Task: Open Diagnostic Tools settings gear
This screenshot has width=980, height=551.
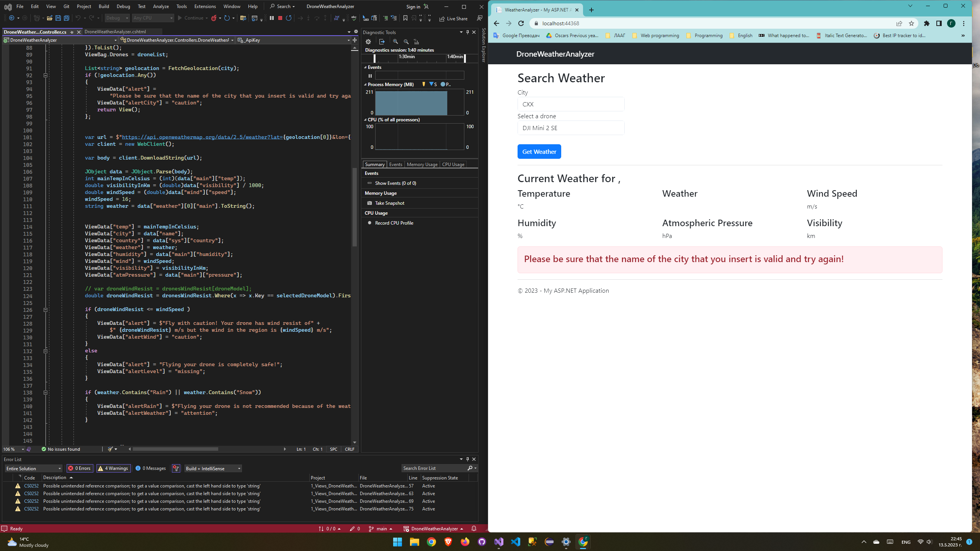Action: tap(368, 41)
